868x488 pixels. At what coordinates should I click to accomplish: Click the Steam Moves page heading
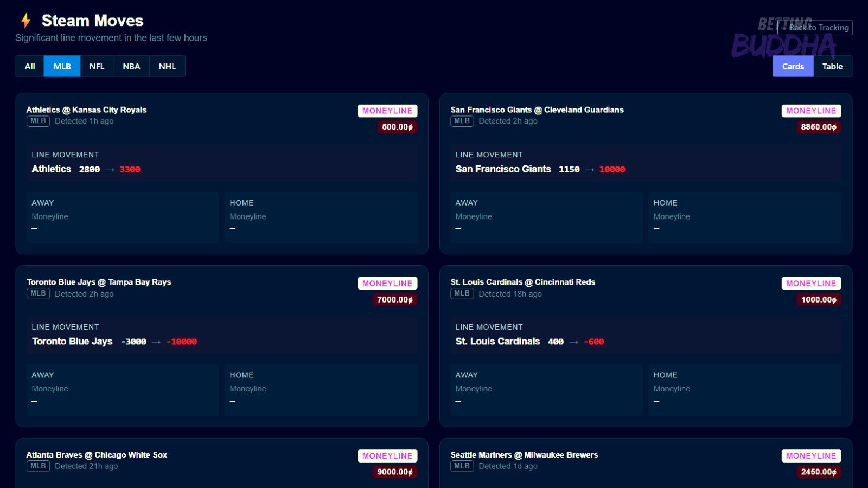92,21
